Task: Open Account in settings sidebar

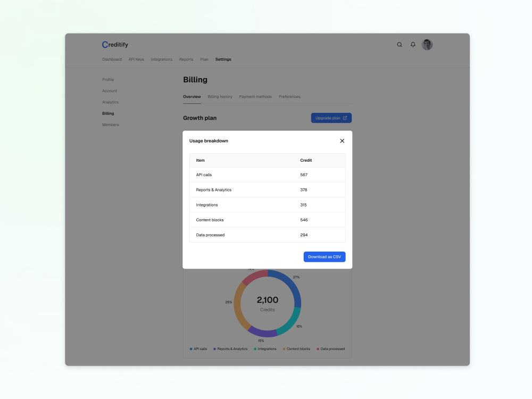Action: click(x=110, y=91)
